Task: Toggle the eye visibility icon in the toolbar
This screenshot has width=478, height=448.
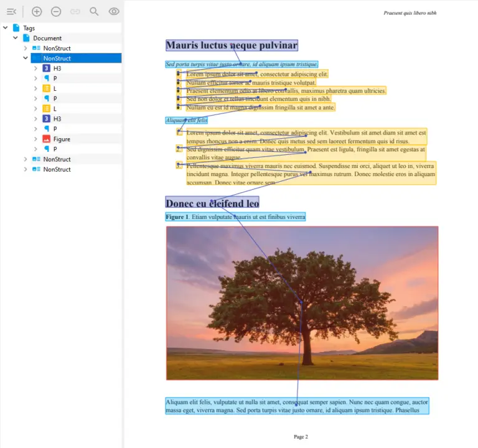Action: [114, 12]
